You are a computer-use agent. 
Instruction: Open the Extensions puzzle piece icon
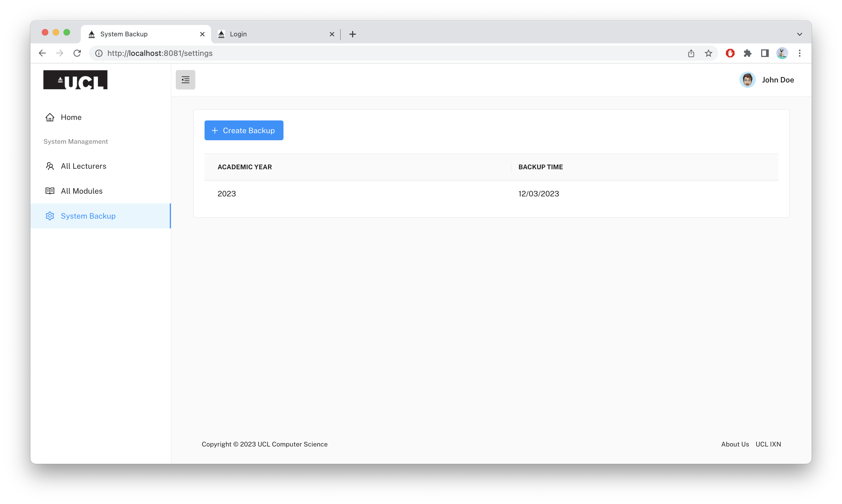point(747,53)
